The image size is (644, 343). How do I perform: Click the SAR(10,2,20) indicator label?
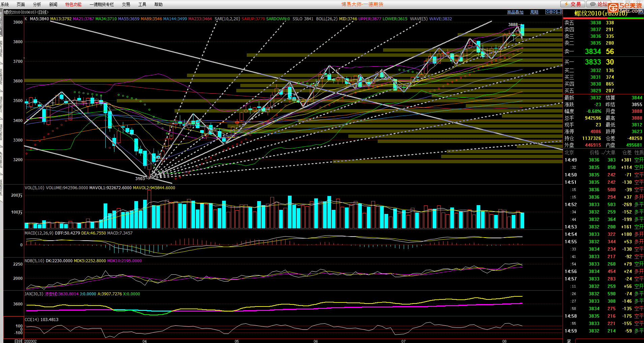[x=227, y=19]
